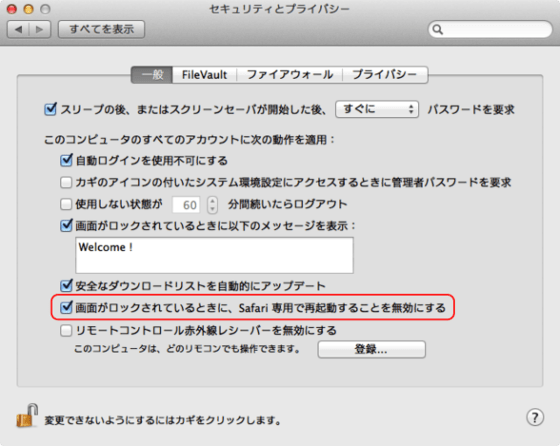560x446 pixels.
Task: Open the すぐに delay dropdown
Action: coord(377,109)
